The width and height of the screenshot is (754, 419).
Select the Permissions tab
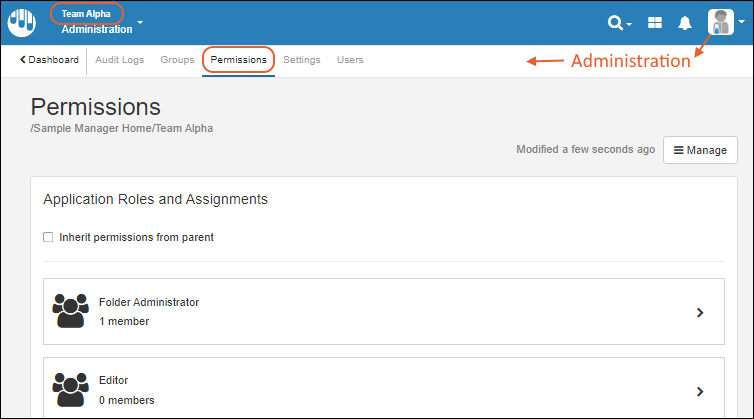238,60
